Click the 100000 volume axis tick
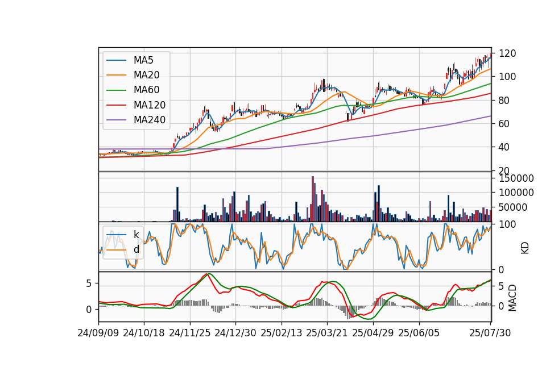 (x=516, y=193)
